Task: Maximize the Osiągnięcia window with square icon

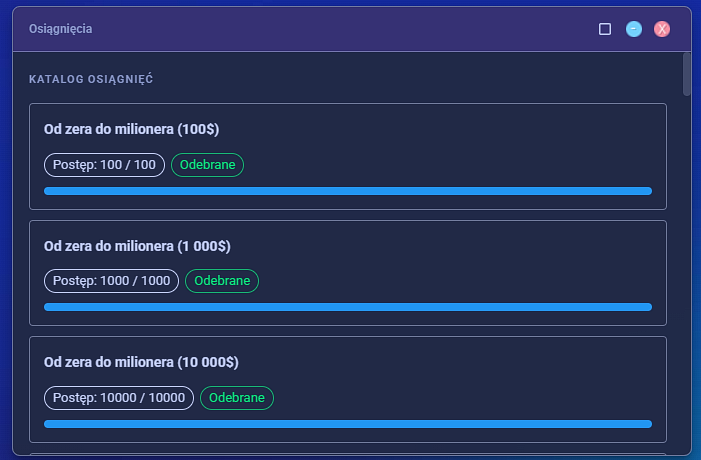Action: [605, 29]
